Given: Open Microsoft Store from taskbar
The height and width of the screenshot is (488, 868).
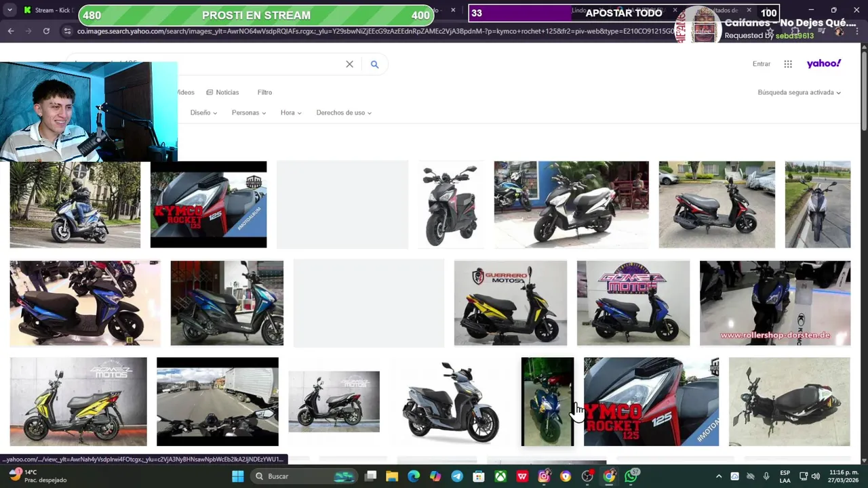Looking at the screenshot, I should click(479, 476).
